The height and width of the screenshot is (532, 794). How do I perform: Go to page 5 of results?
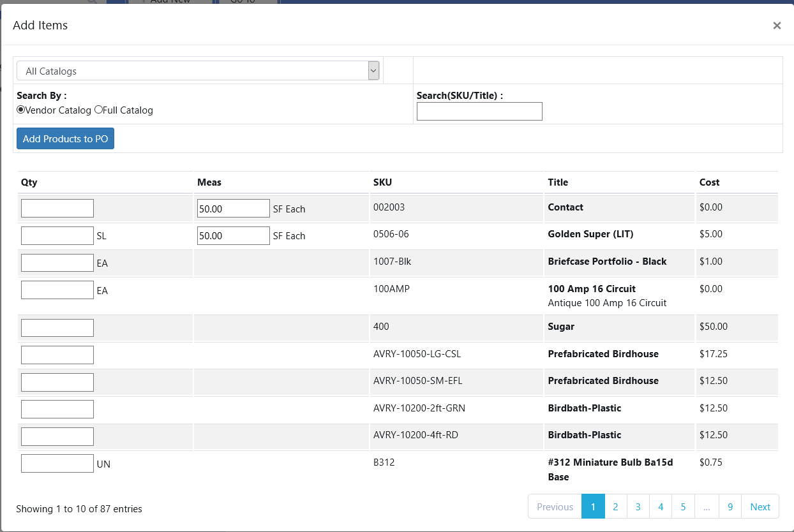pos(683,506)
